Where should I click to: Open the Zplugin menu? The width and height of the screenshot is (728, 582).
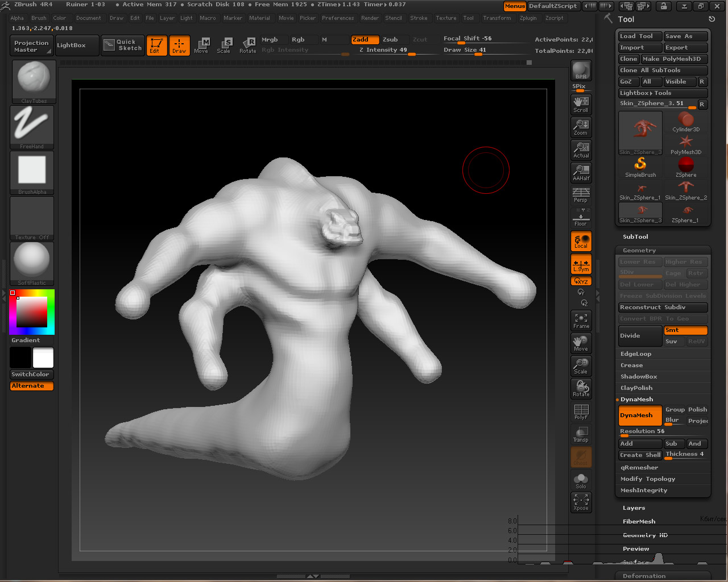click(528, 18)
